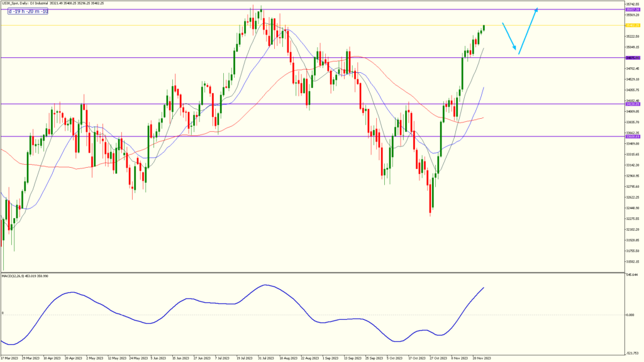Click the 35742.55 price axis label
Viewport: 644px width, 362px height.
click(x=632, y=4)
